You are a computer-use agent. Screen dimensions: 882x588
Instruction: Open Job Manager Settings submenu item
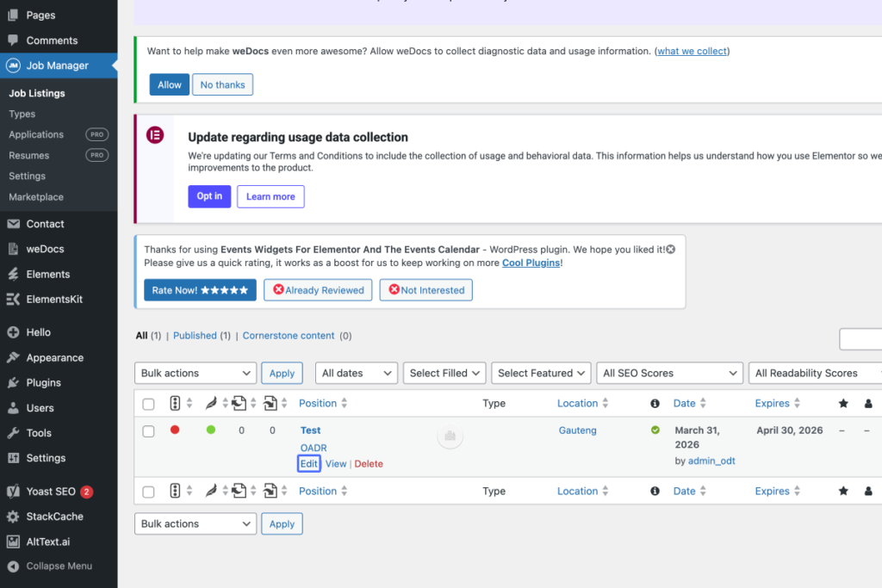pos(27,176)
